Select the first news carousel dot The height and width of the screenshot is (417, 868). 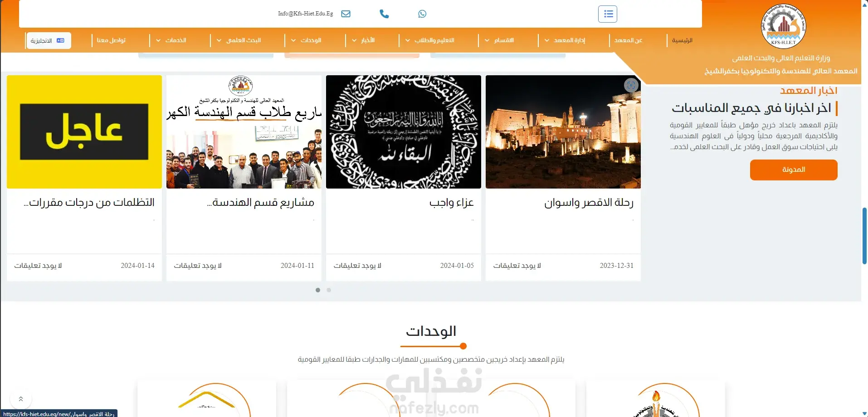coord(318,290)
